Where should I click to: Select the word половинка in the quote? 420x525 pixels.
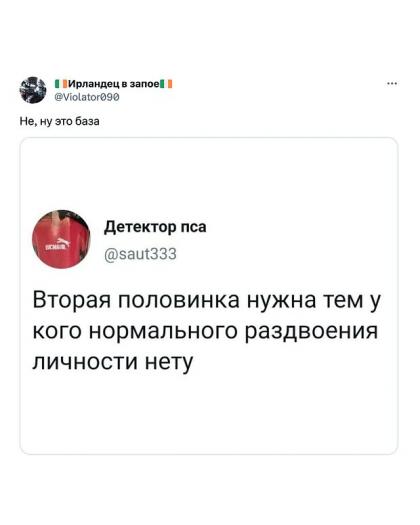(179, 300)
